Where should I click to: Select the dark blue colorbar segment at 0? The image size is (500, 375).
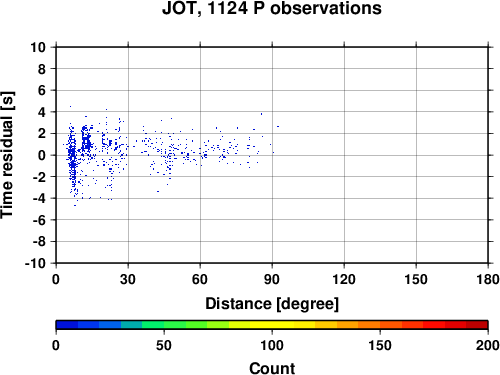click(67, 325)
